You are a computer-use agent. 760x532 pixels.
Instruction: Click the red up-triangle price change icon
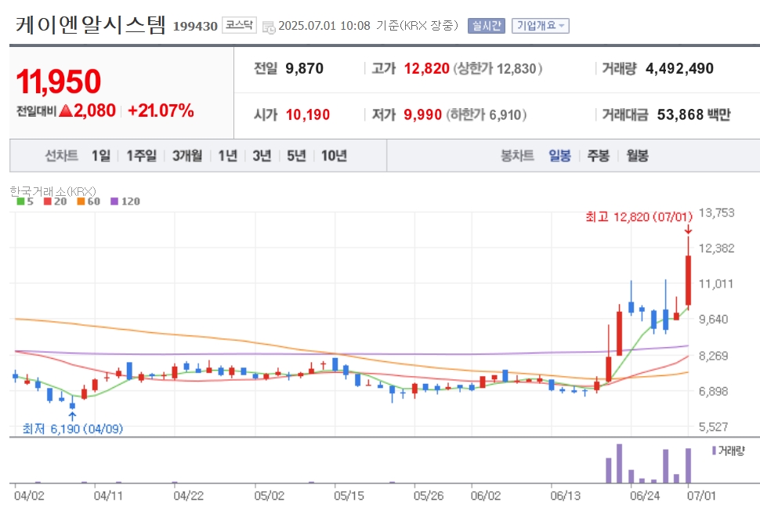66,111
